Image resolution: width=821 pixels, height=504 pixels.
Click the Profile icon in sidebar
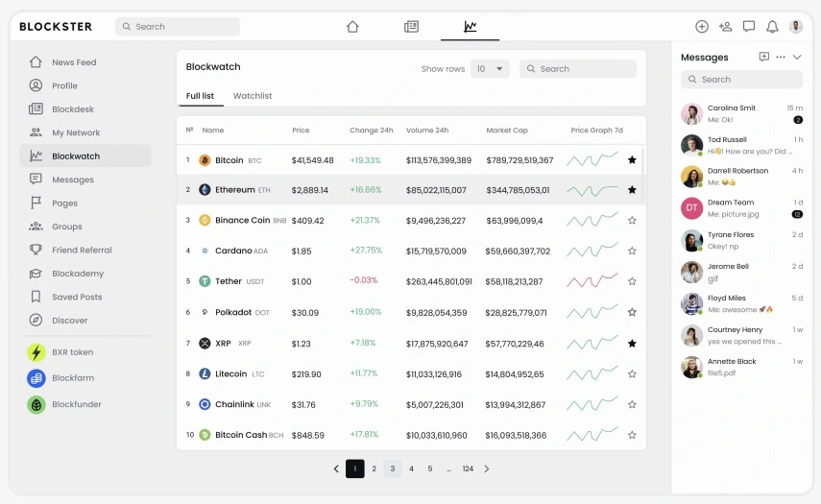[36, 85]
